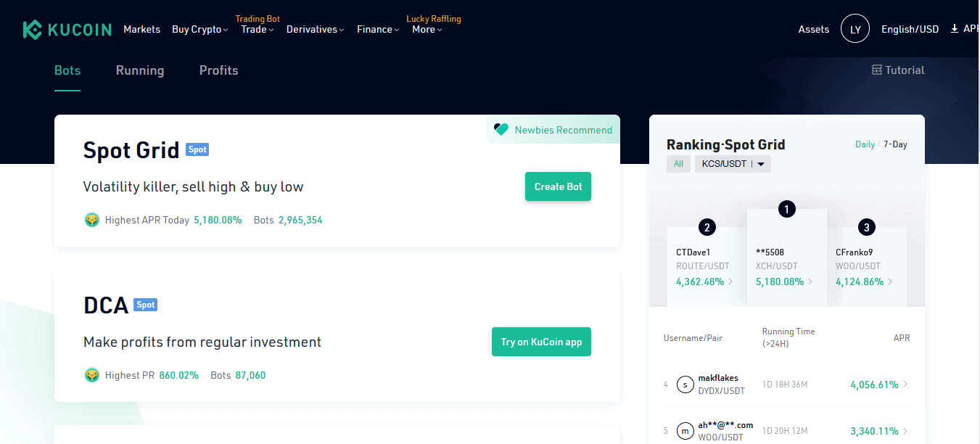This screenshot has height=444, width=980.
Task: Click DCA Highest PR emoji icon
Action: (x=91, y=375)
